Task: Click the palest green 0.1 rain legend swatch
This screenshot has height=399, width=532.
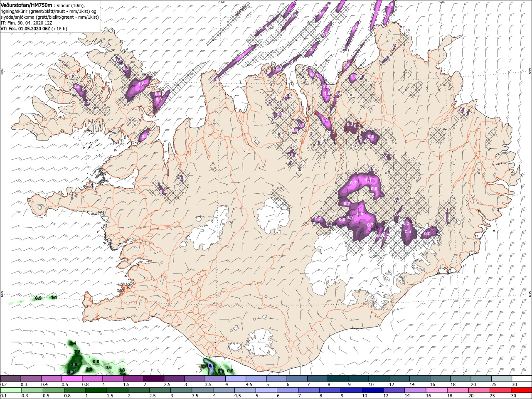Action: tap(10, 390)
